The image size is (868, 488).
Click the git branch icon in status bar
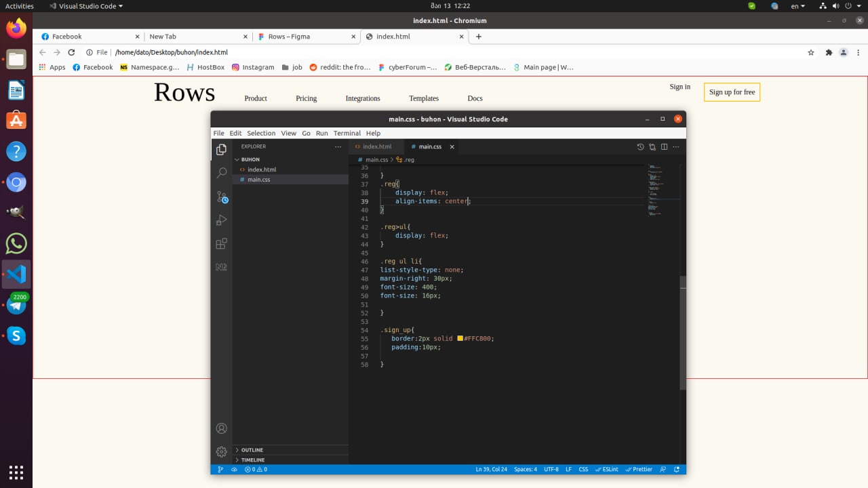[220, 469]
